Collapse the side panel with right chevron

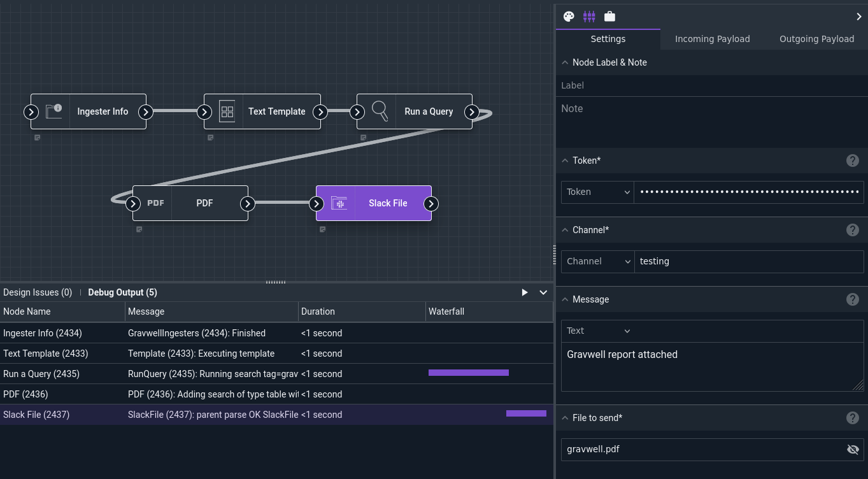[x=858, y=17]
